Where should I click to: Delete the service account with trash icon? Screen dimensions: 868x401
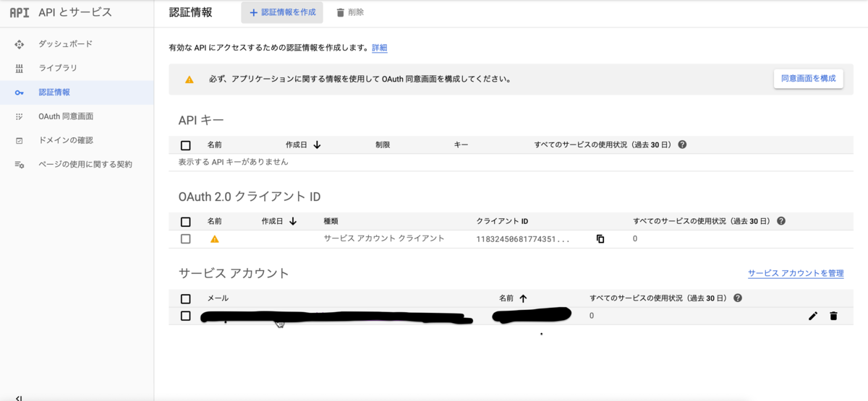[833, 316]
